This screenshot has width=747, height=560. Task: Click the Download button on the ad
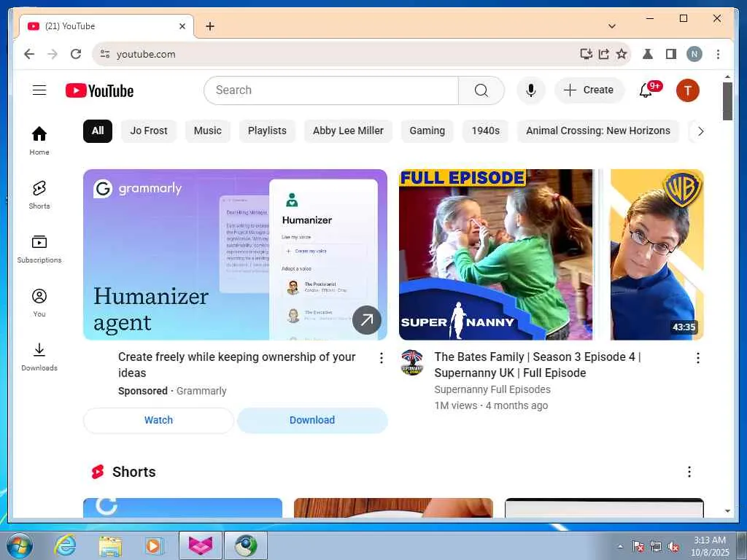pos(312,420)
